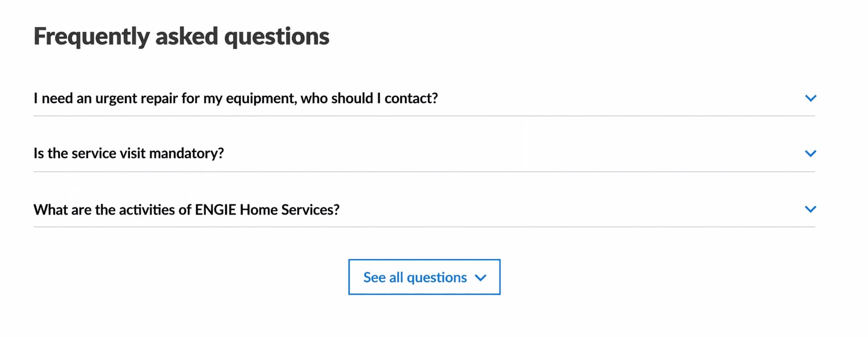This screenshot has height=337, width=868.
Task: Click the expander icon for urgent repair FAQ
Action: click(x=811, y=98)
